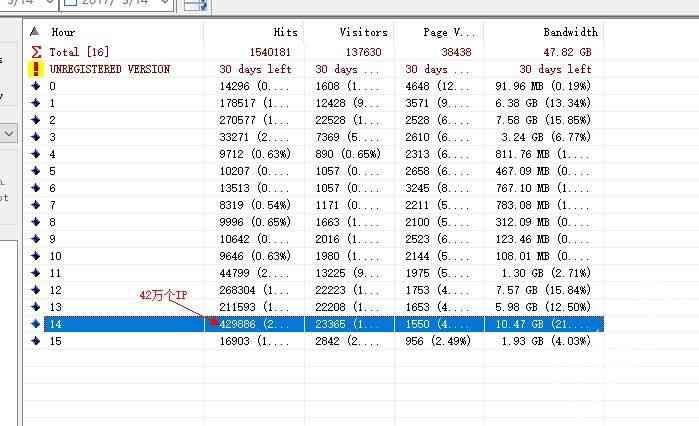Click the diamond icon on hour 5 row
This screenshot has height=426, width=699.
point(36,171)
